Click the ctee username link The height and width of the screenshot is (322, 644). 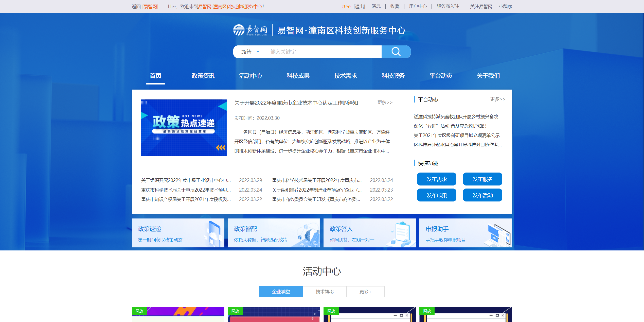click(346, 6)
